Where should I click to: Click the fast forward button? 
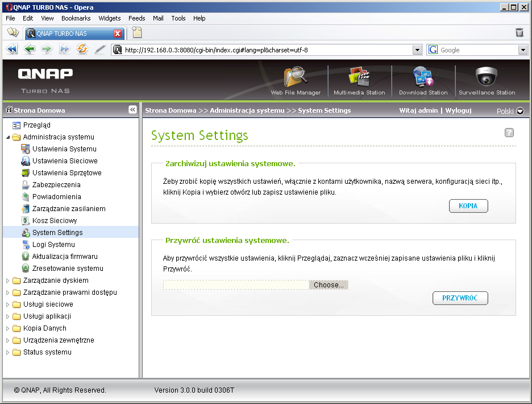[64, 50]
